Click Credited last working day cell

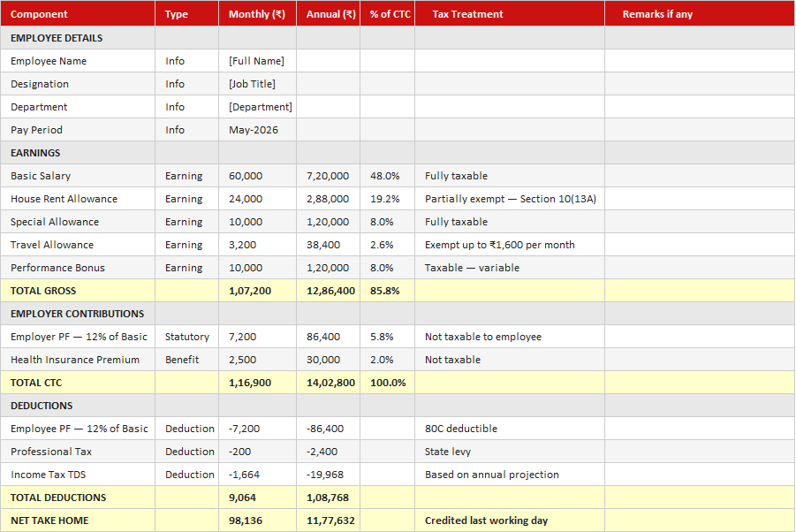(x=510, y=521)
